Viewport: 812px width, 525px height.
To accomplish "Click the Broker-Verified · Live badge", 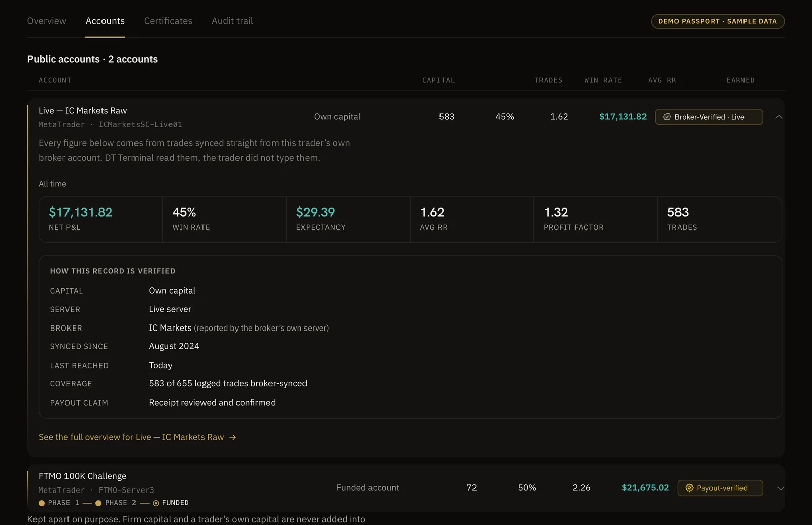I will click(709, 117).
